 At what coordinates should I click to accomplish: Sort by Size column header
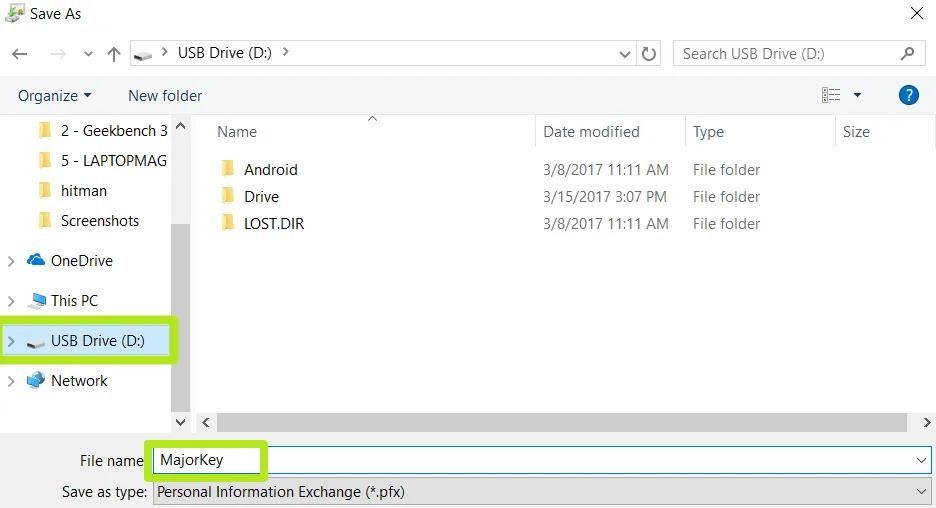856,131
